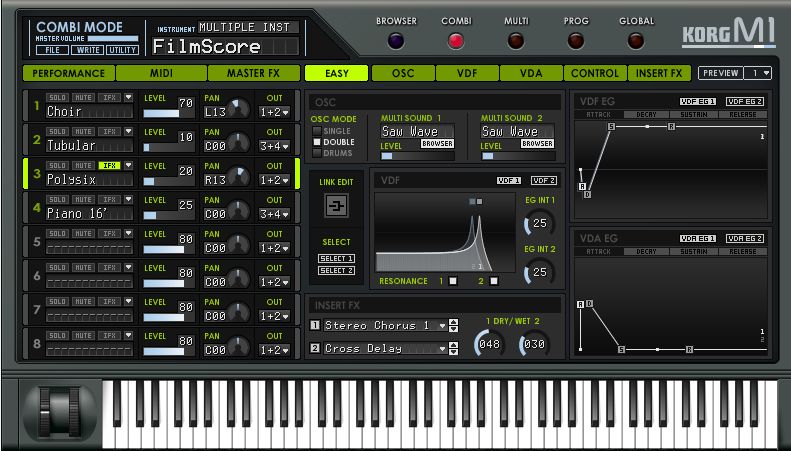Select the VDF 2 filter button
Viewport: 791px width, 451px height.
pyautogui.click(x=544, y=180)
